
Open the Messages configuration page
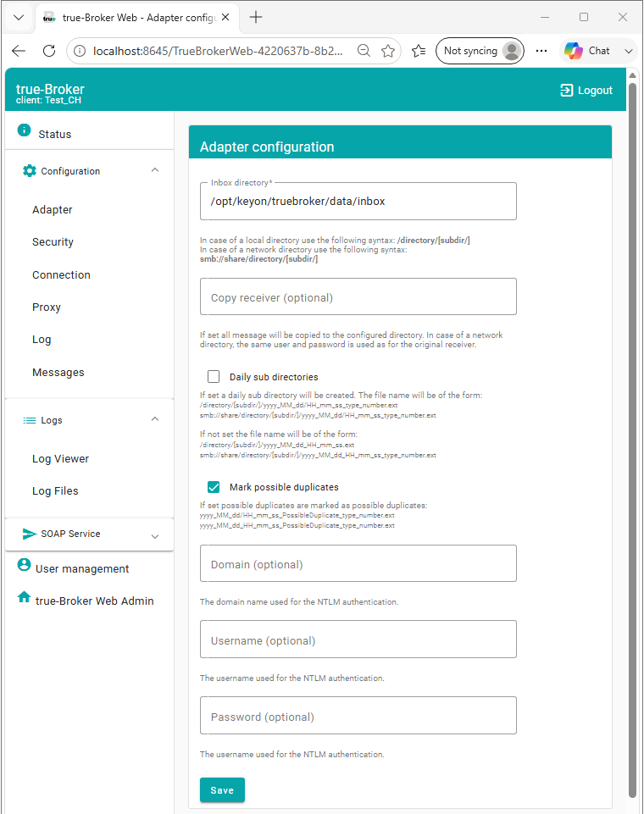point(58,372)
